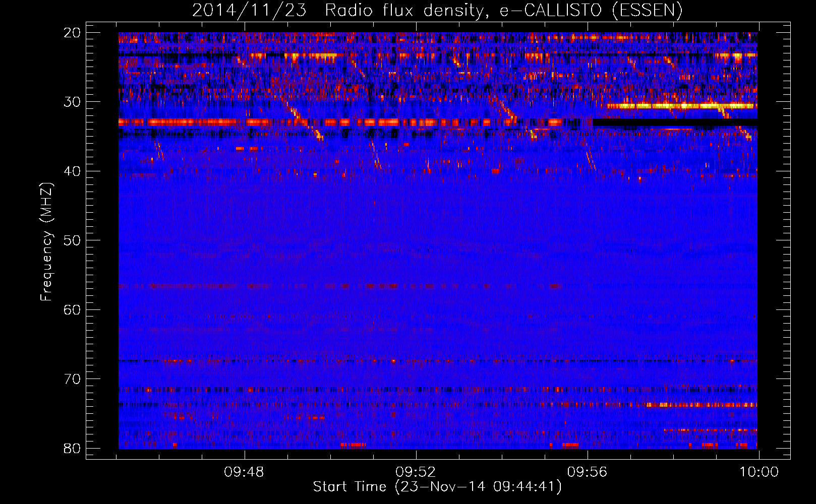Click the 70 frequency tick label
The width and height of the screenshot is (816, 504).
click(x=72, y=379)
